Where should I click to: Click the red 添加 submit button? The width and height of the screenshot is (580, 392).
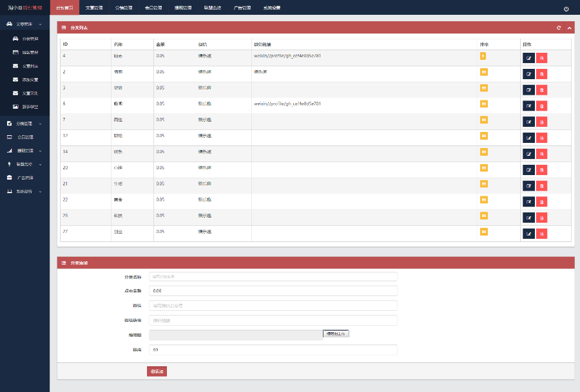(157, 371)
